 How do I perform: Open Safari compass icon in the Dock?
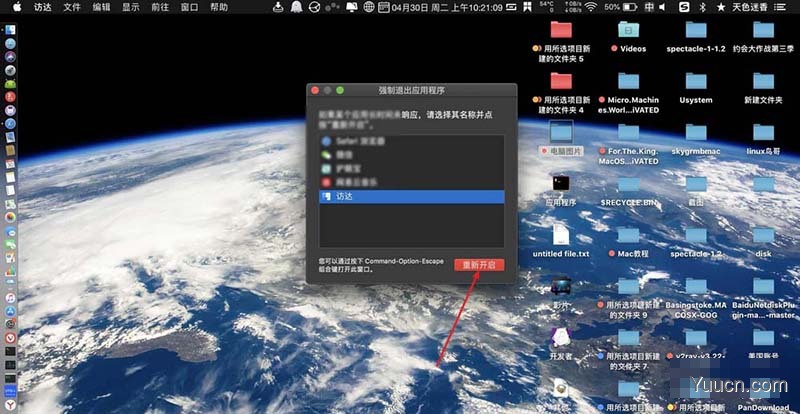pyautogui.click(x=10, y=123)
